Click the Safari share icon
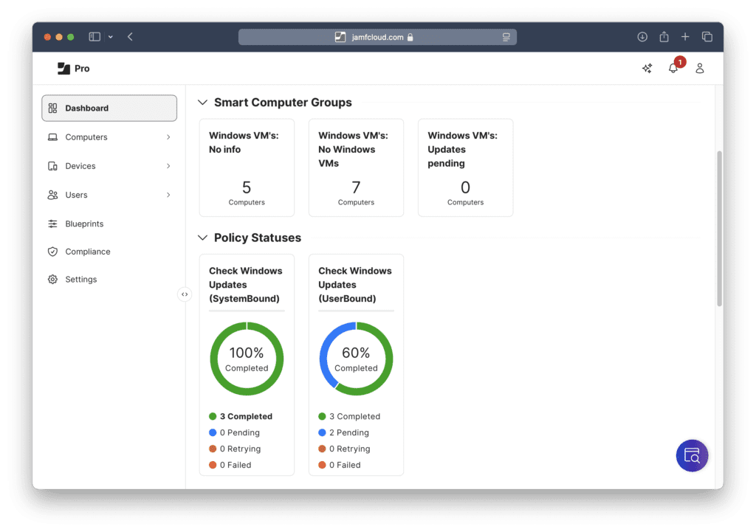Screen dimensions: 756x532 click(664, 37)
